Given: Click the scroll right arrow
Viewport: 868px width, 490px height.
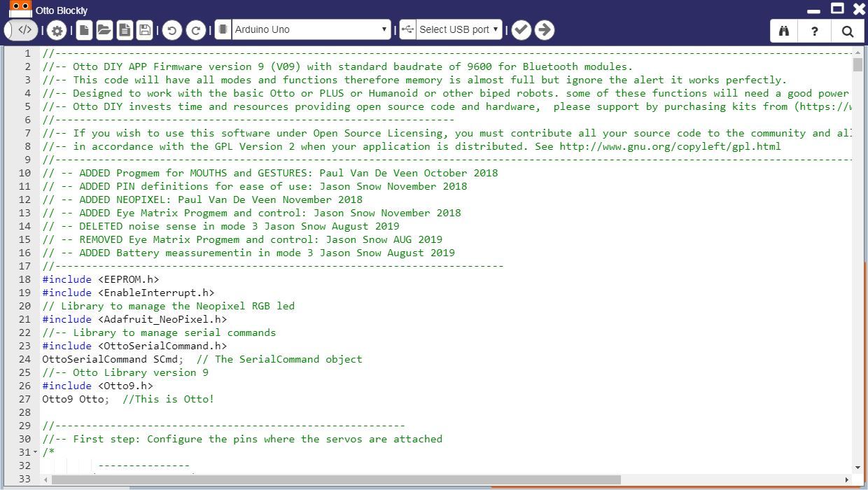Looking at the screenshot, I should pyautogui.click(x=846, y=480).
